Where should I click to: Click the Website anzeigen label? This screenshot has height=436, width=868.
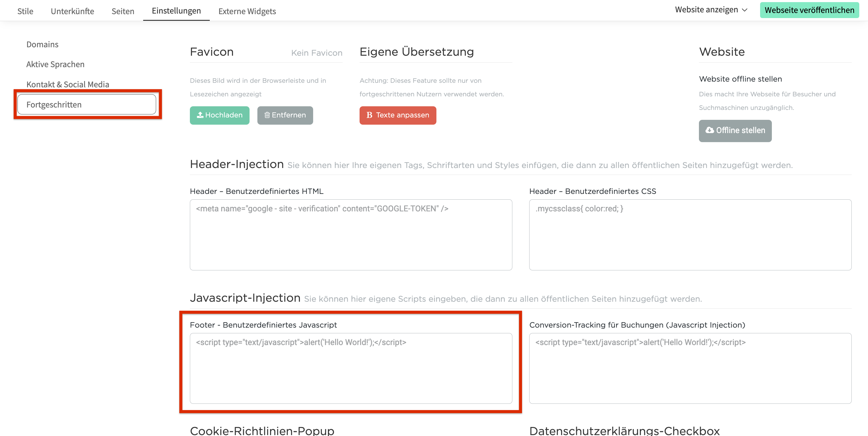(706, 10)
